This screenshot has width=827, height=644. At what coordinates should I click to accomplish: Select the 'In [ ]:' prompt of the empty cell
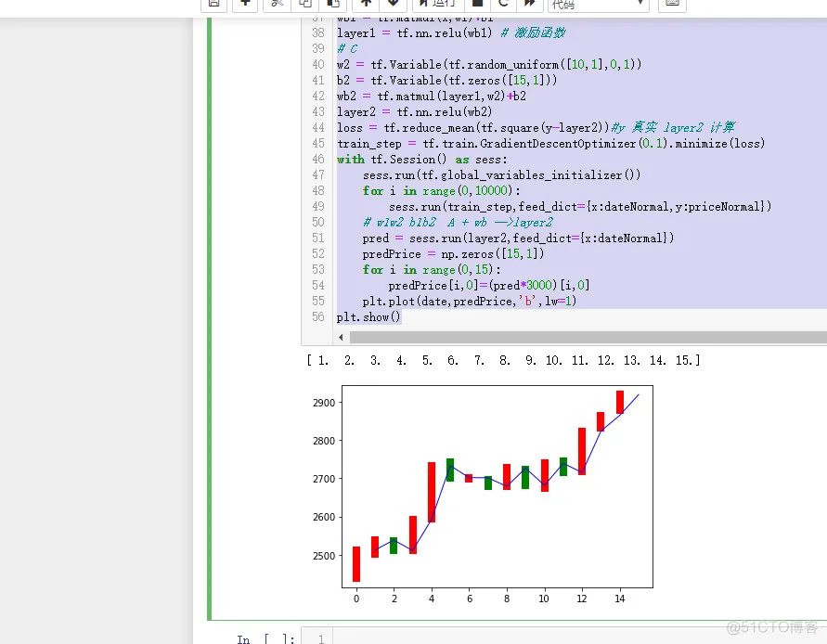[x=265, y=638]
